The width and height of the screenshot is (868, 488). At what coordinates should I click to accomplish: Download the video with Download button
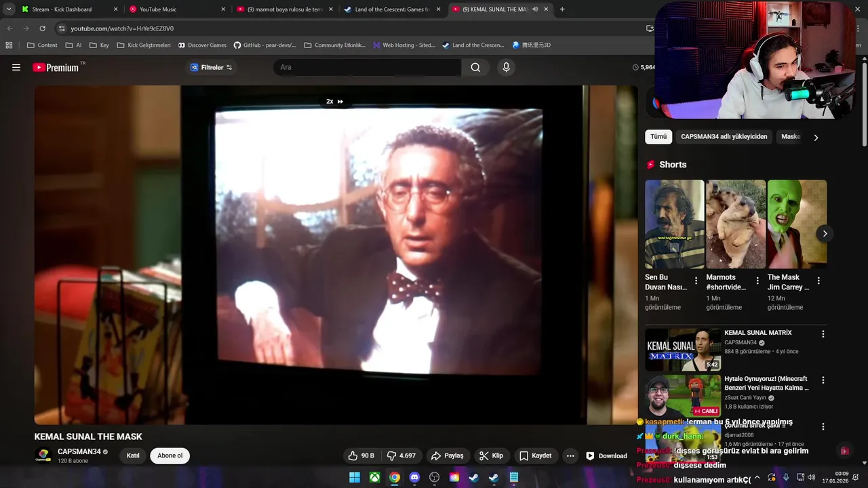pos(606,455)
